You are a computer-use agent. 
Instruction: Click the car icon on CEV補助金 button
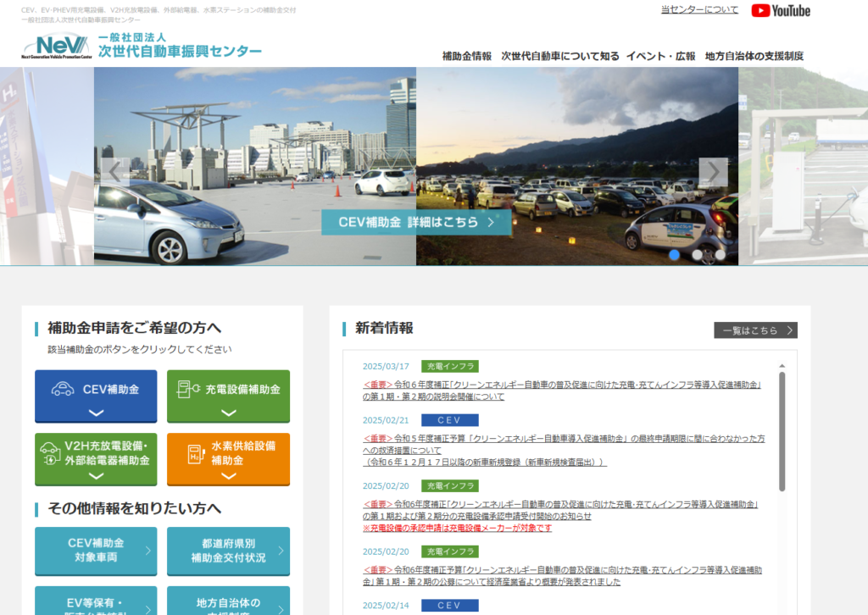[x=63, y=390]
